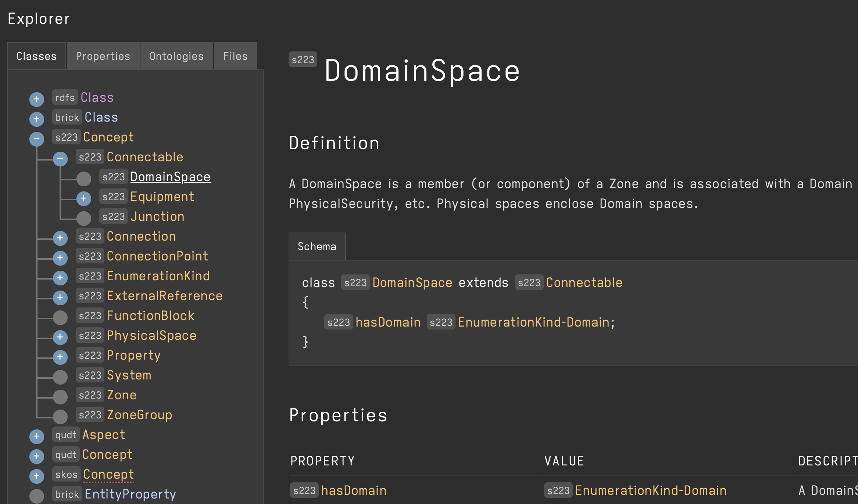Screen dimensions: 858x504
Task: Click hasDomain link in Properties table
Action: coord(353,490)
